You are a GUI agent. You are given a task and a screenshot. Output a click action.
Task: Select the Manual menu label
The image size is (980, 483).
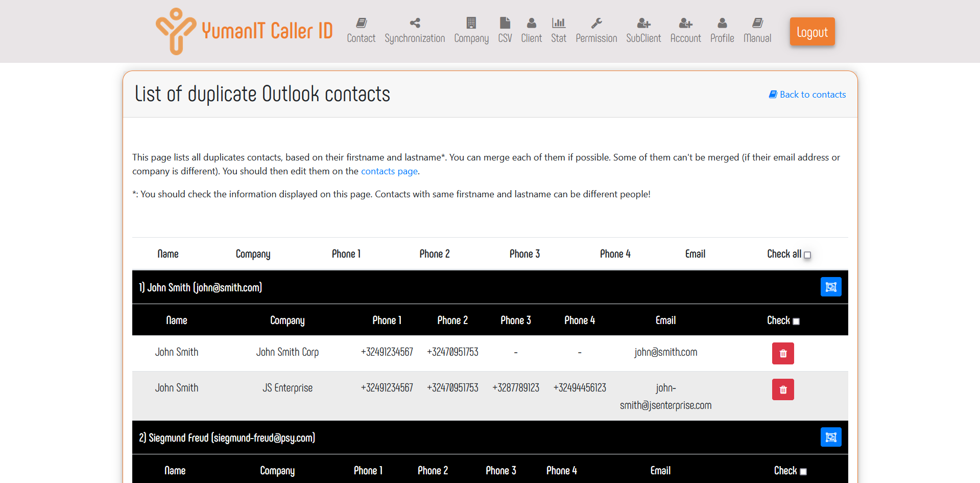[757, 38]
